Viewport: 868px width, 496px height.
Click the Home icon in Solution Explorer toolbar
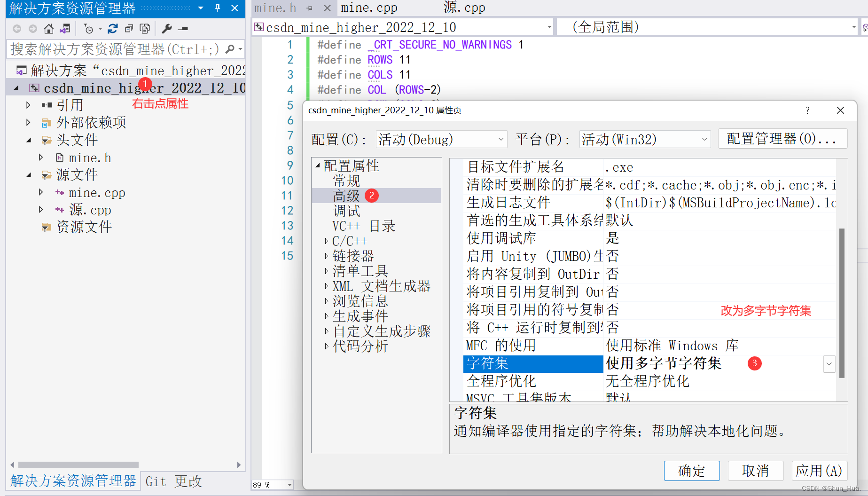(x=48, y=29)
